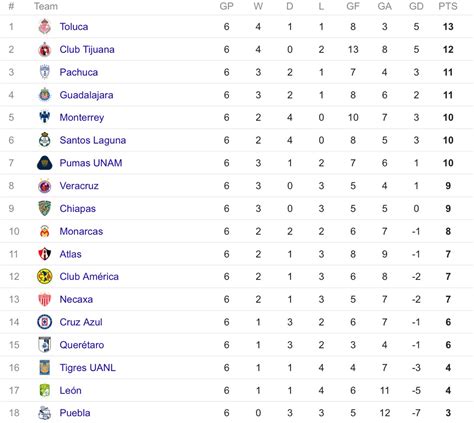
Task: Open the Veracruz team link
Action: point(79,186)
